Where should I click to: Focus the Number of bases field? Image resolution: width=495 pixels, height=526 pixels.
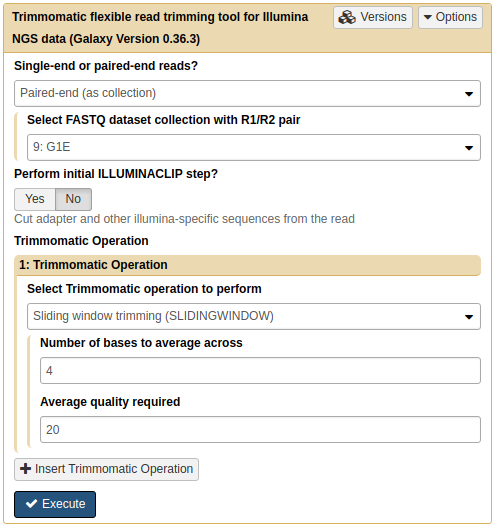pos(260,370)
